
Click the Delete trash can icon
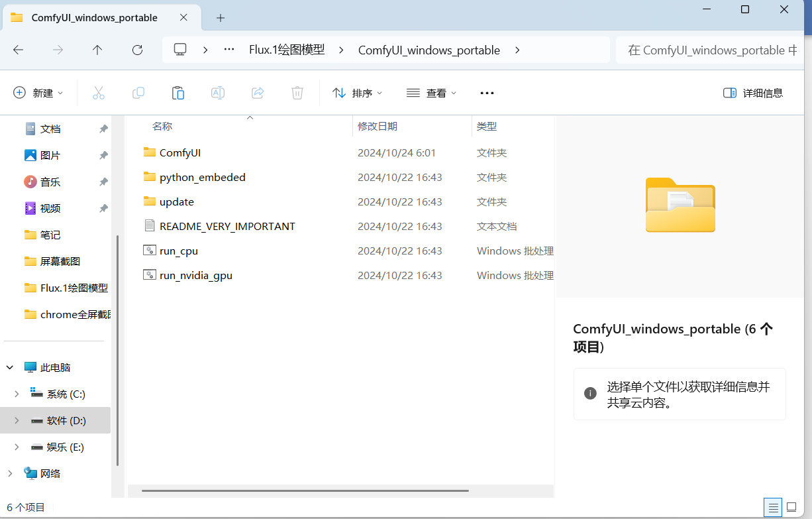point(297,93)
